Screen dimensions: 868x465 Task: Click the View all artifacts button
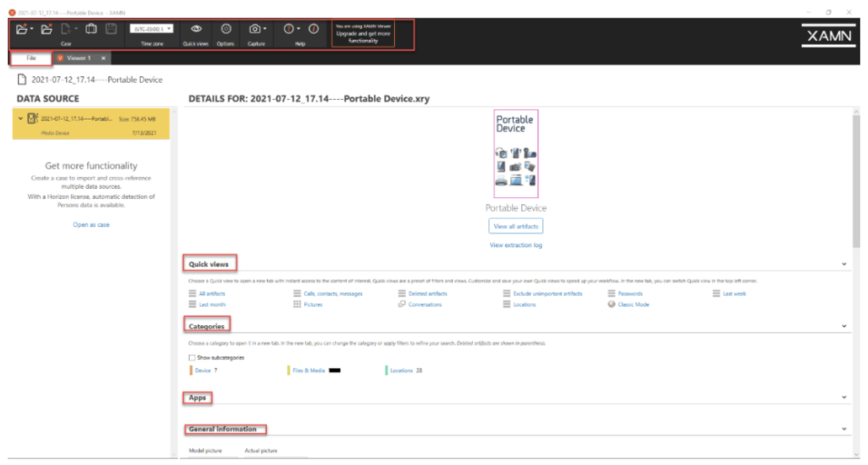coord(515,226)
